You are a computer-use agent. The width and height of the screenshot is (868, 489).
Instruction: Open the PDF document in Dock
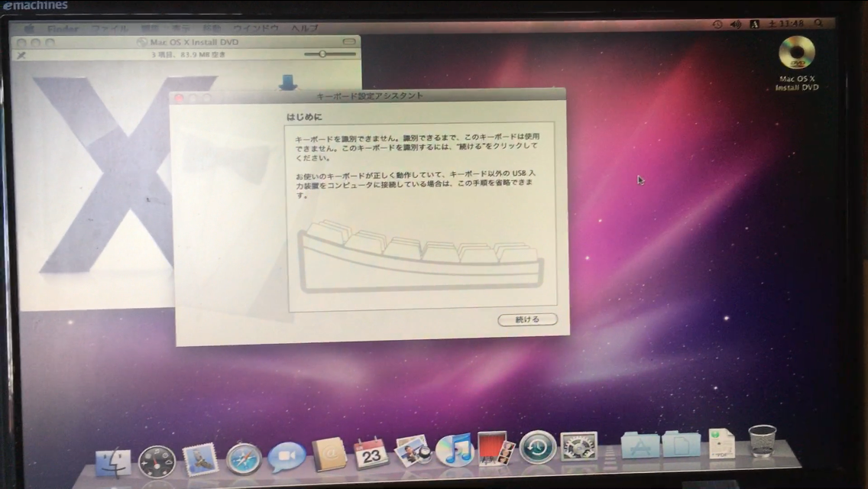tap(721, 443)
